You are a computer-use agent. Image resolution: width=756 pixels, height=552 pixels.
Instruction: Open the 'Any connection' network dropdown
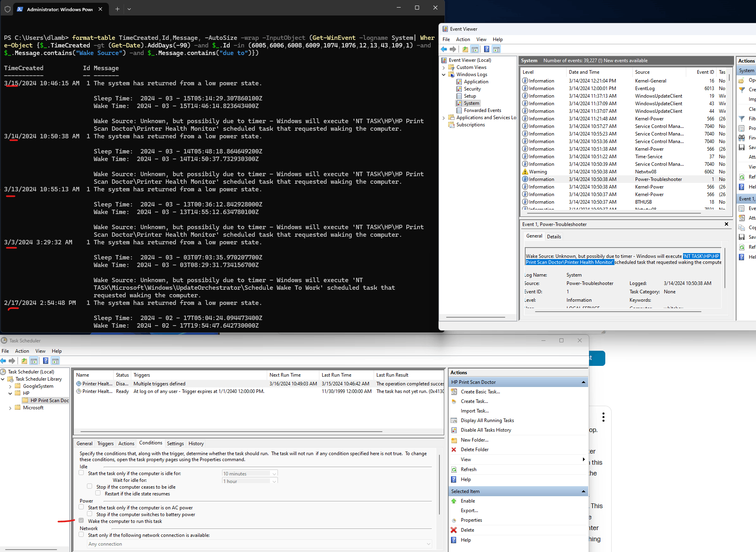(260, 544)
